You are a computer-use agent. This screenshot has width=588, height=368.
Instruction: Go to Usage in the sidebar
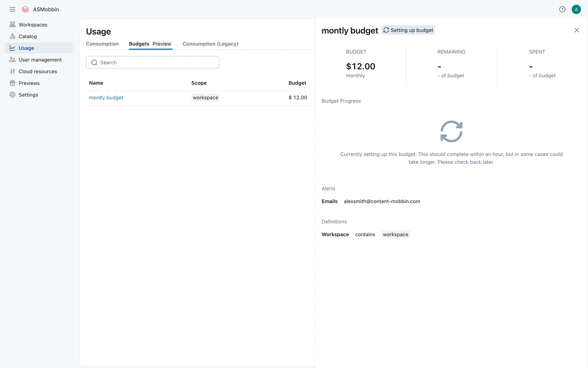(26, 48)
